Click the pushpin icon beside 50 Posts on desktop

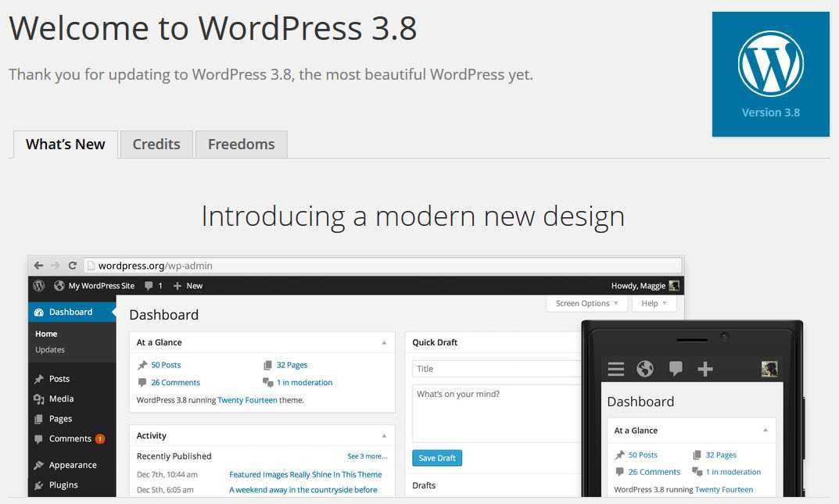tap(142, 366)
